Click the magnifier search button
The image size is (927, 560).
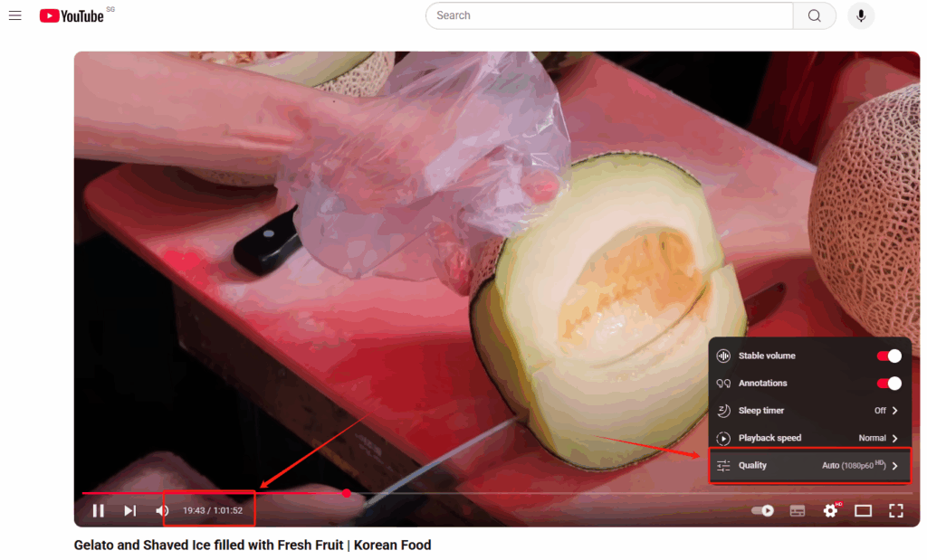click(814, 15)
